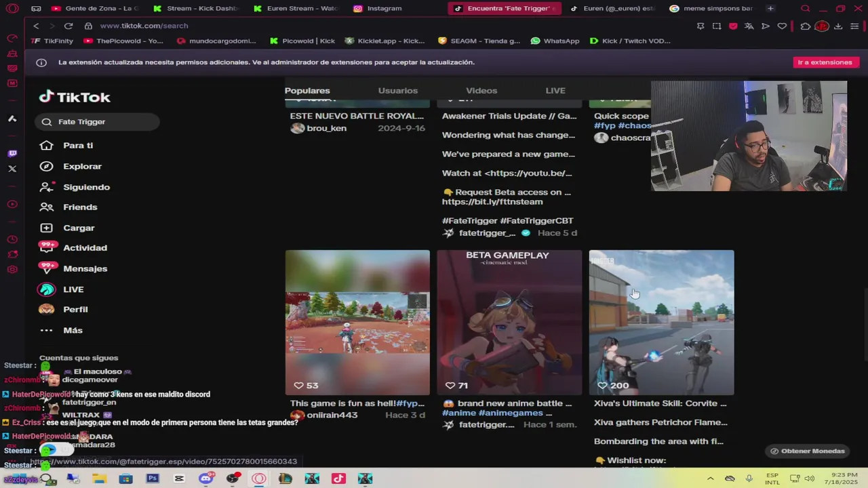The image size is (868, 488).
Task: Open the https://bit.ly/fttnsteam link
Action: [x=492, y=202]
